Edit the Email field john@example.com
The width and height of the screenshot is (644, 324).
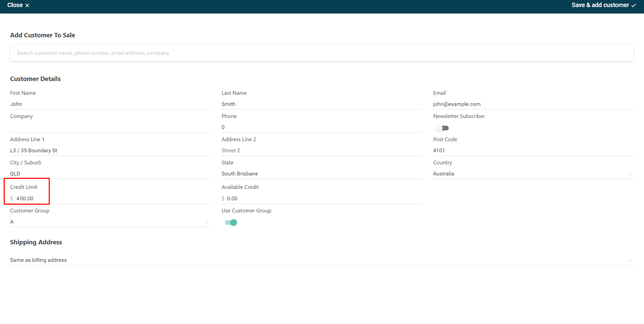533,104
